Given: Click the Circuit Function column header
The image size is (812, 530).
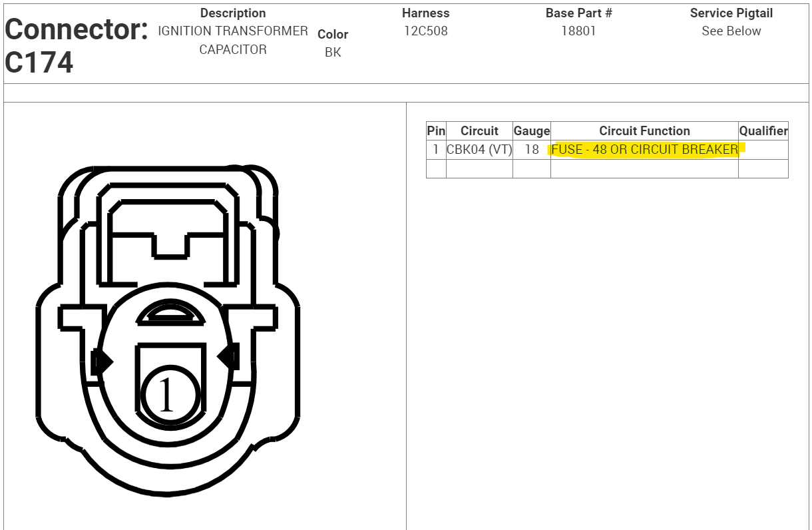Looking at the screenshot, I should click(644, 131).
